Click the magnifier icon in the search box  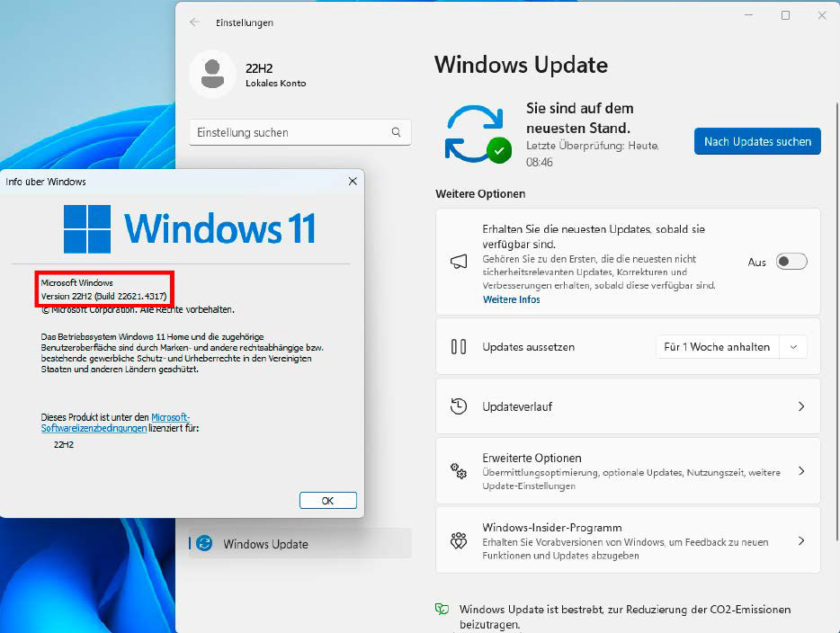(396, 132)
